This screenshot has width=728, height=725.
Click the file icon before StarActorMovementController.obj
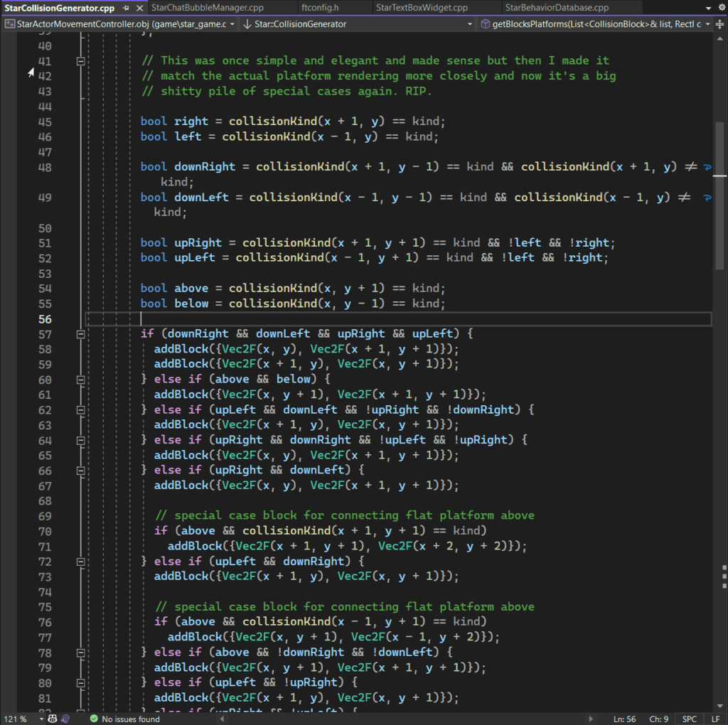pos(9,23)
